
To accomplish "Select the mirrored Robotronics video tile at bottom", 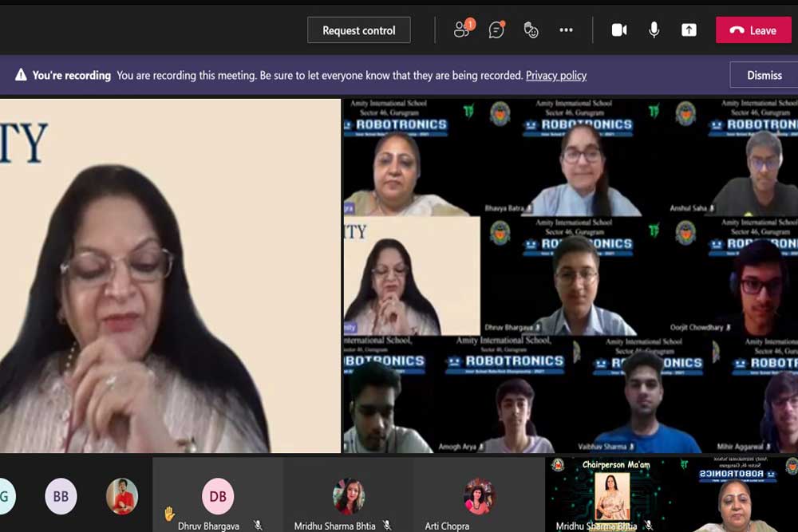I will coord(737,495).
